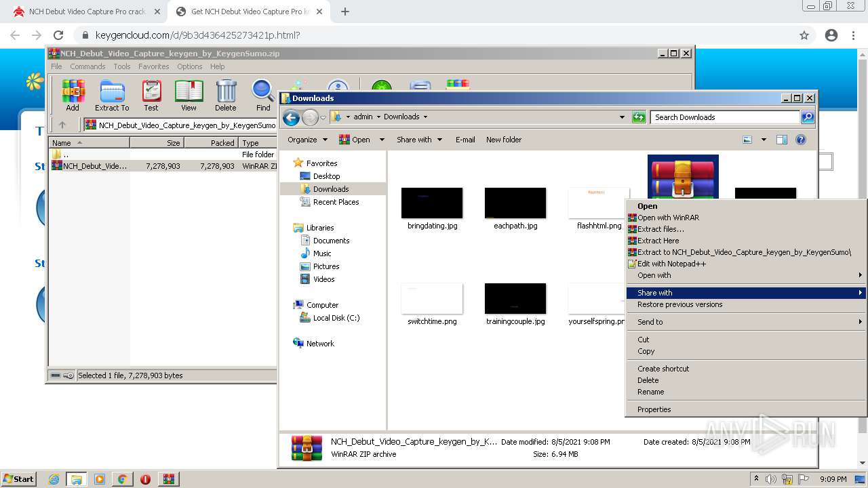Refresh the Downloads folder address bar

[638, 117]
